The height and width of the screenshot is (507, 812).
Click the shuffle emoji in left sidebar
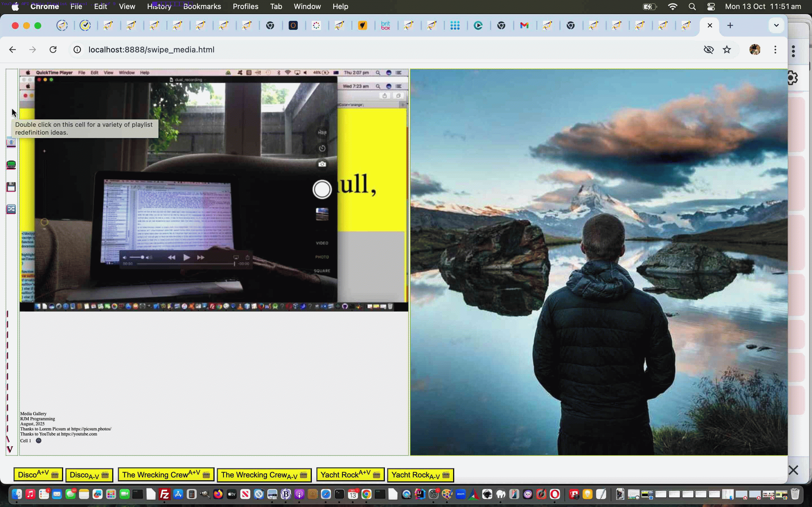point(11,209)
